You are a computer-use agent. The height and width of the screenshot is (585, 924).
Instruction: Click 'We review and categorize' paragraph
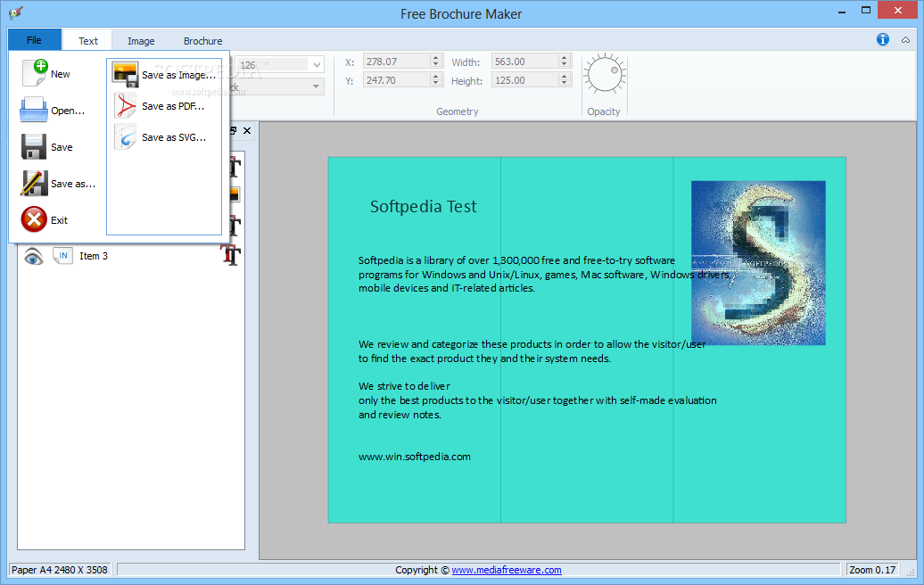532,351
